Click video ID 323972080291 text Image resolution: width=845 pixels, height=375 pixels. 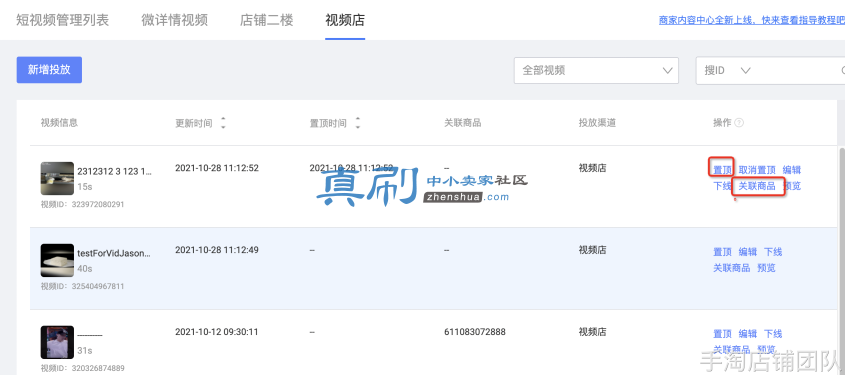(82, 205)
